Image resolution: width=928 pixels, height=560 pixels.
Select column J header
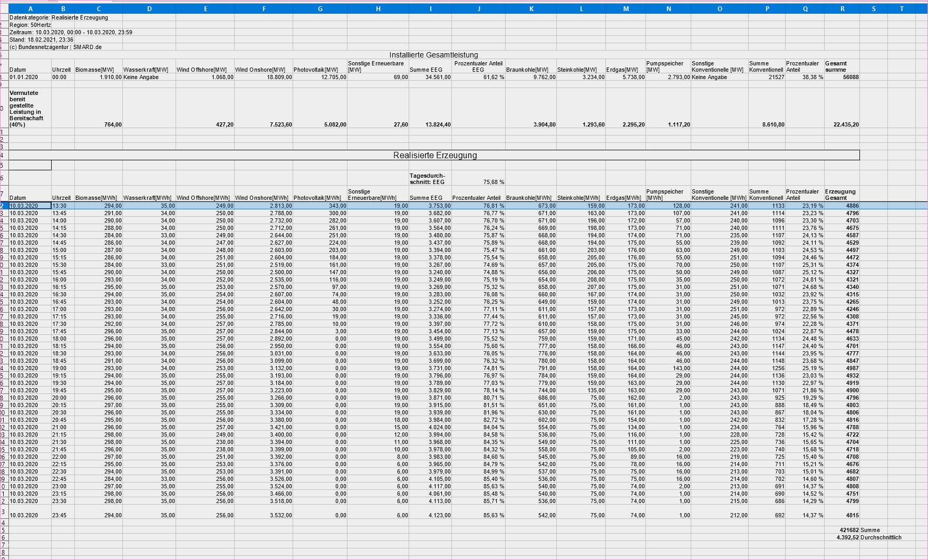pos(479,9)
